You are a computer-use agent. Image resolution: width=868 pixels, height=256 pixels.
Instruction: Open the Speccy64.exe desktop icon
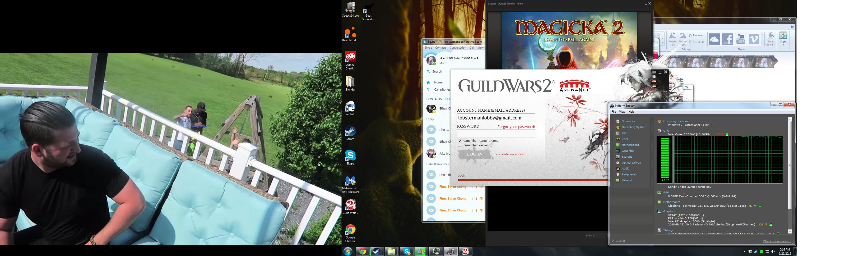(x=350, y=9)
